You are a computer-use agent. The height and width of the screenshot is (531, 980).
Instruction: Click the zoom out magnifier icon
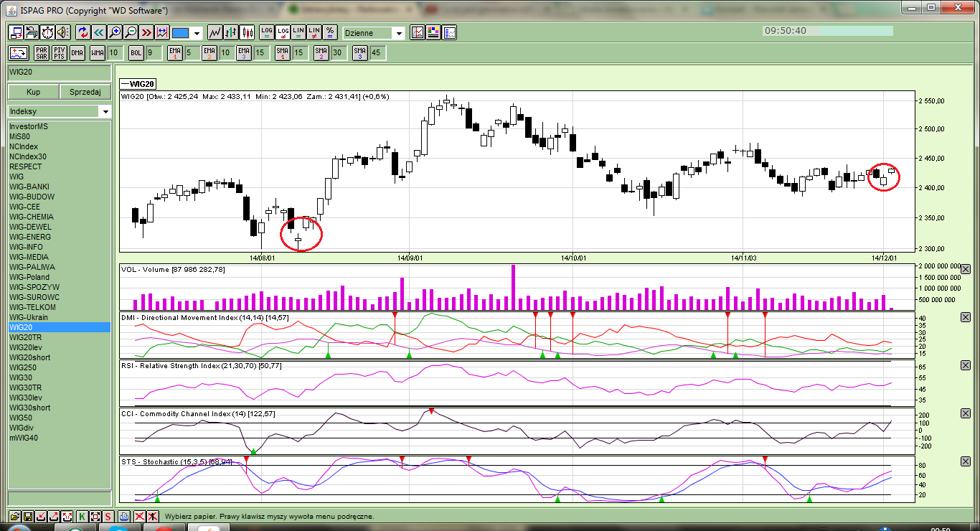point(131,32)
